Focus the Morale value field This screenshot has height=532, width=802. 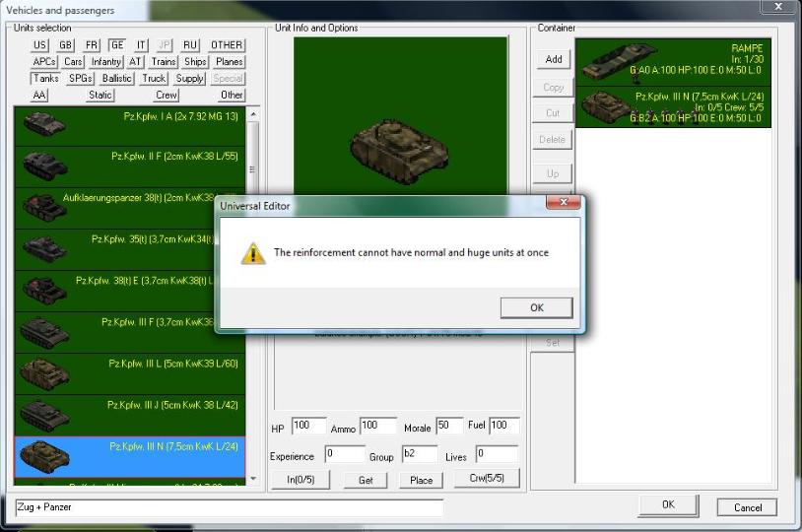click(449, 426)
